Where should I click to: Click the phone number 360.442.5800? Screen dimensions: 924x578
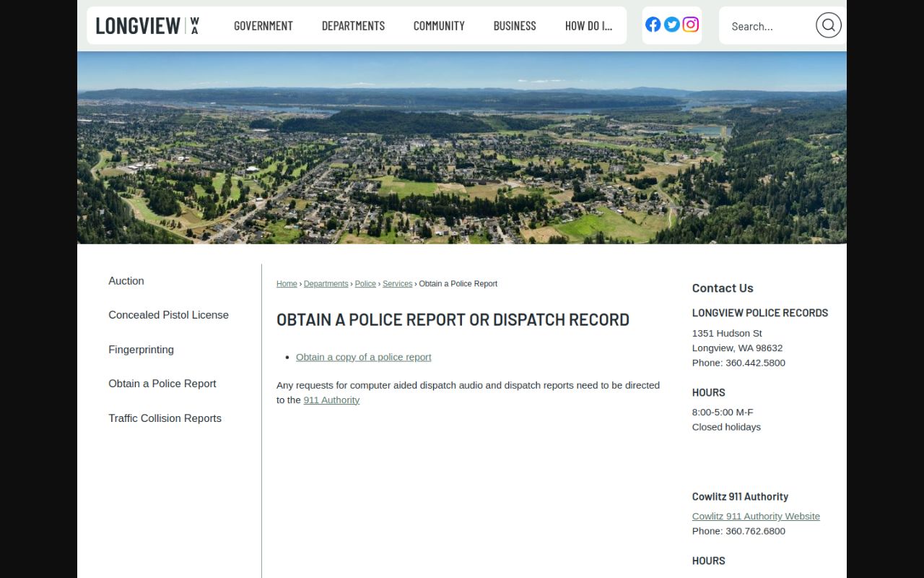coord(755,363)
